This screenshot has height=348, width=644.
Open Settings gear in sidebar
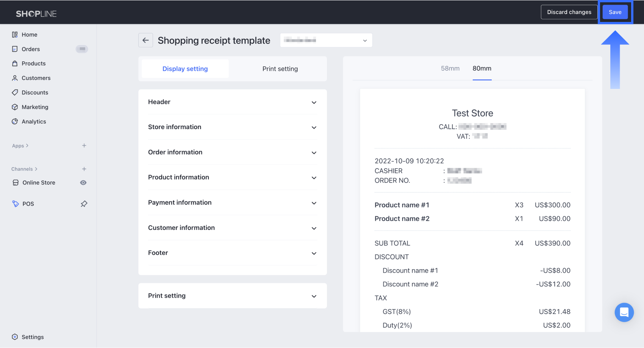tap(15, 337)
